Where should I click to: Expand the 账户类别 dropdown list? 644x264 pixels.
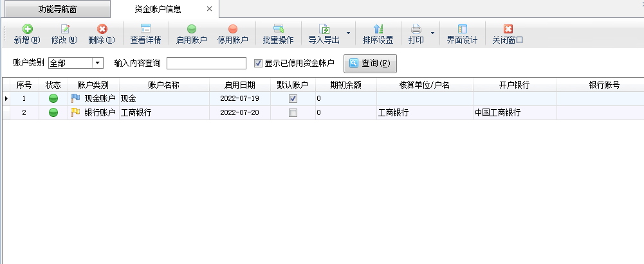(98, 63)
